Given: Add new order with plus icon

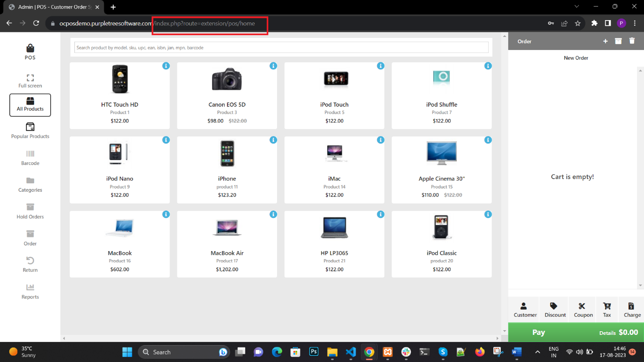Looking at the screenshot, I should [x=605, y=41].
